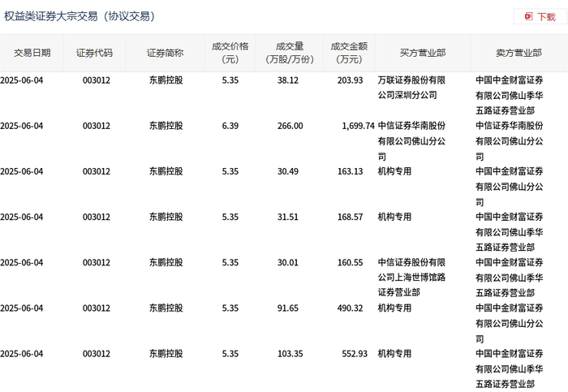Click the 证券简称 column header
Viewport: 568px width, 392px height.
click(x=166, y=53)
